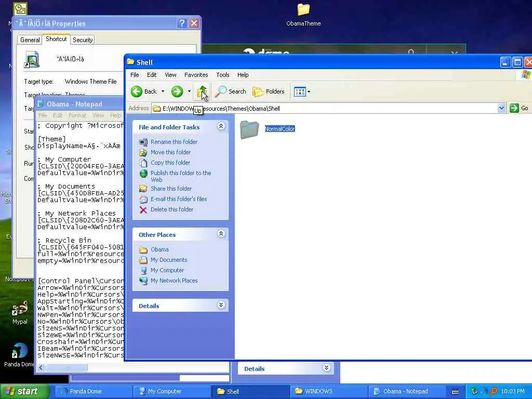This screenshot has height=399, width=532.
Task: Click Copy this folder
Action: [x=170, y=163]
